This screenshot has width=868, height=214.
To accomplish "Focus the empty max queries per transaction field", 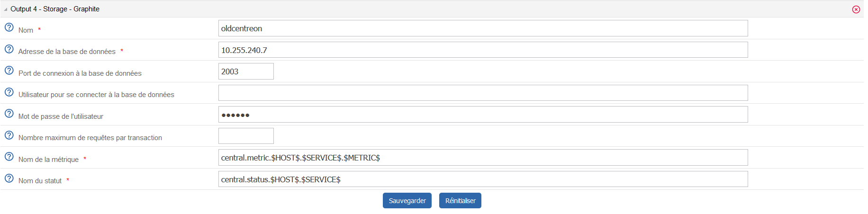I will 246,136.
